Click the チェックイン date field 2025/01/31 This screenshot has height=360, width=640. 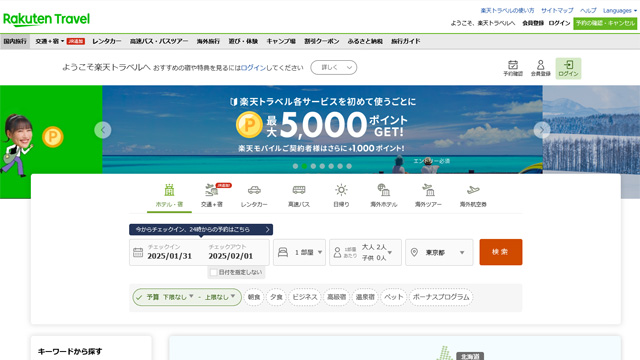pos(169,253)
